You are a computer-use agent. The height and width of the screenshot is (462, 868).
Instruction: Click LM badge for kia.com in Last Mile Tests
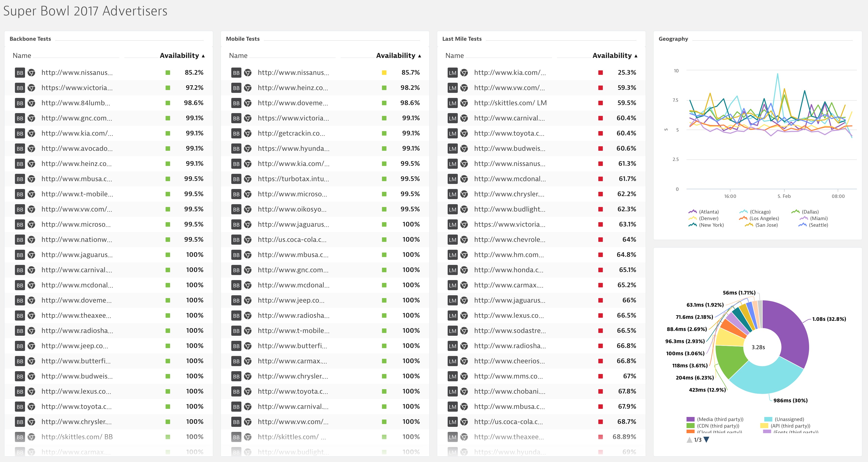pyautogui.click(x=452, y=73)
